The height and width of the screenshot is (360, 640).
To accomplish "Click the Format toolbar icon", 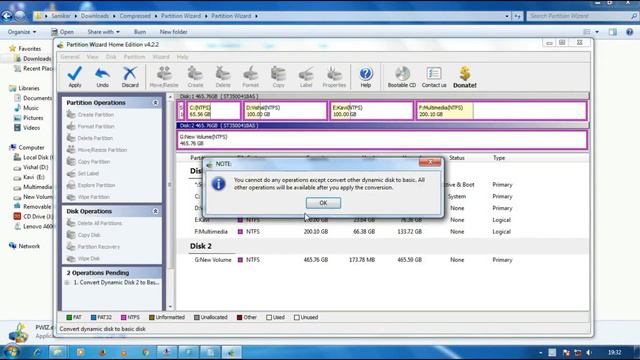I will coord(251,74).
